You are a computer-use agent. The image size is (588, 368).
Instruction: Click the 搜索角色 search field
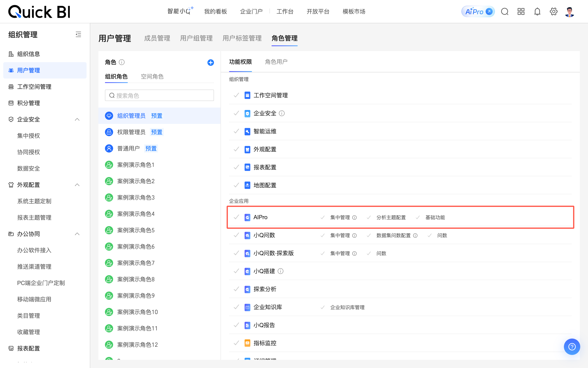[159, 95]
